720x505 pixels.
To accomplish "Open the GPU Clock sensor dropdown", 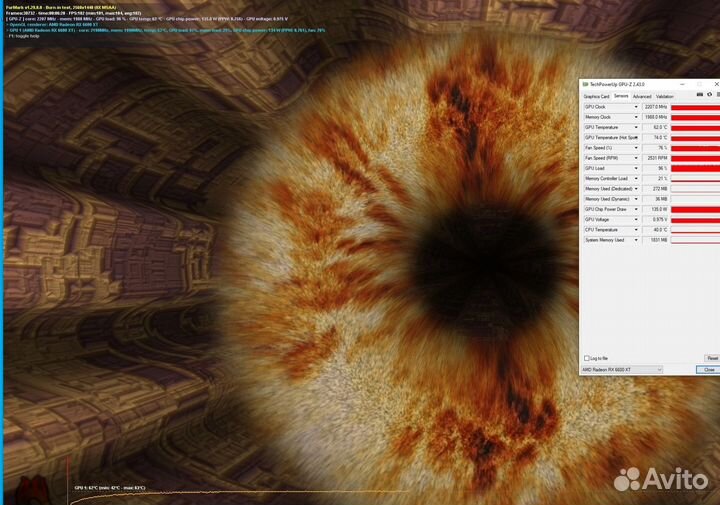I will coord(636,107).
